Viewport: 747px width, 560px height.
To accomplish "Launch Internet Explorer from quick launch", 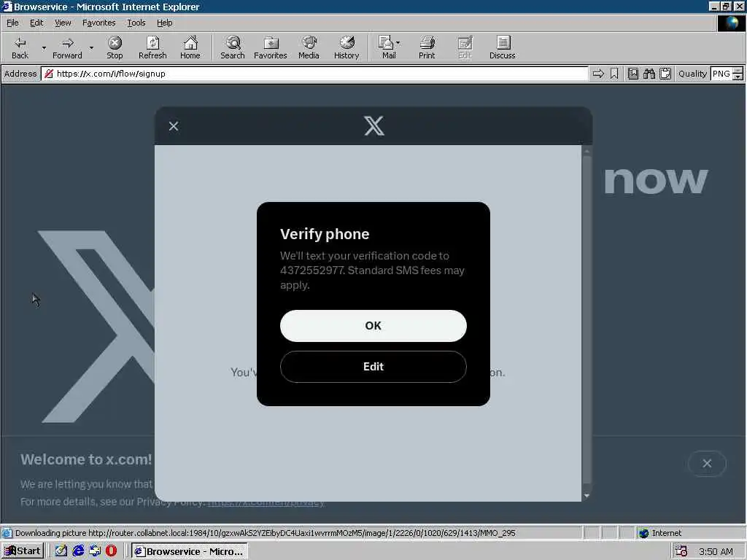I will (x=78, y=551).
